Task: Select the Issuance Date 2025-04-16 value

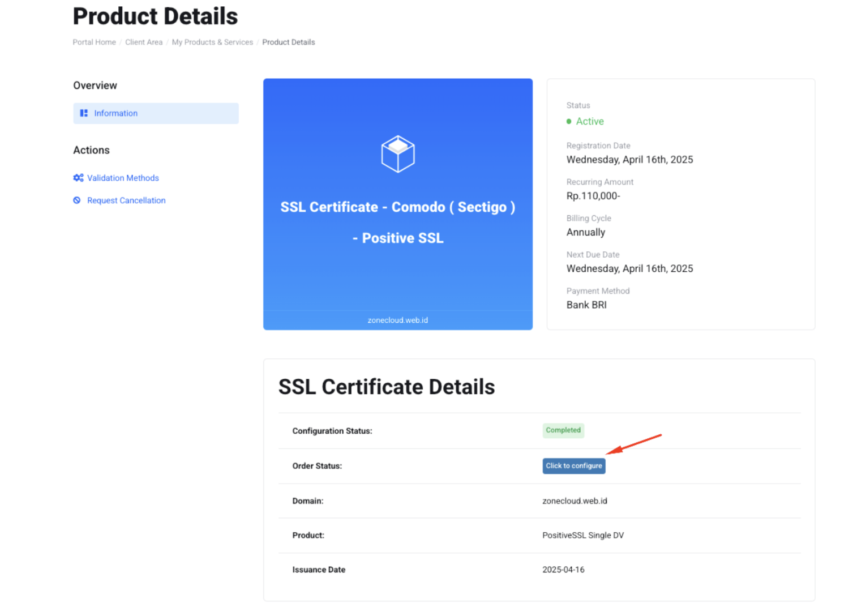Action: (563, 570)
